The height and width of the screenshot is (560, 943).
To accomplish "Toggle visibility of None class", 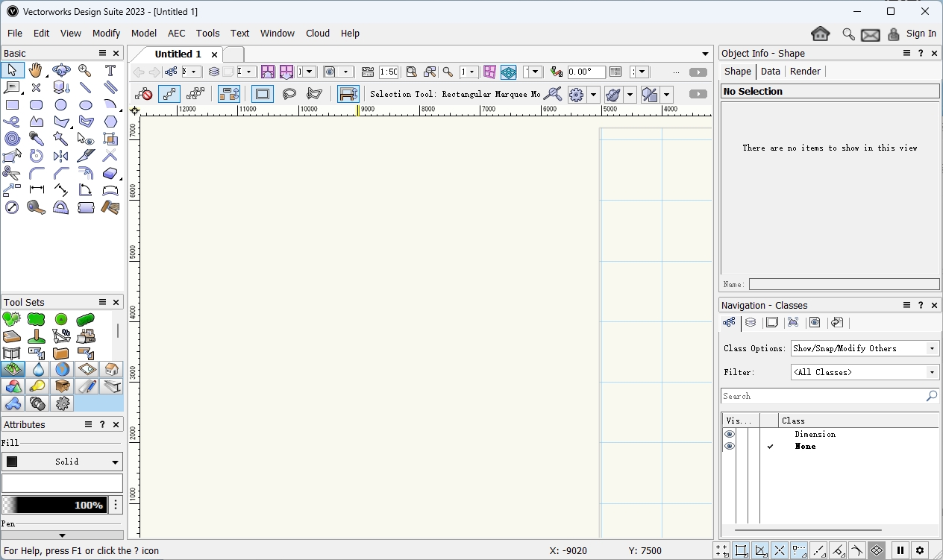I will point(730,446).
